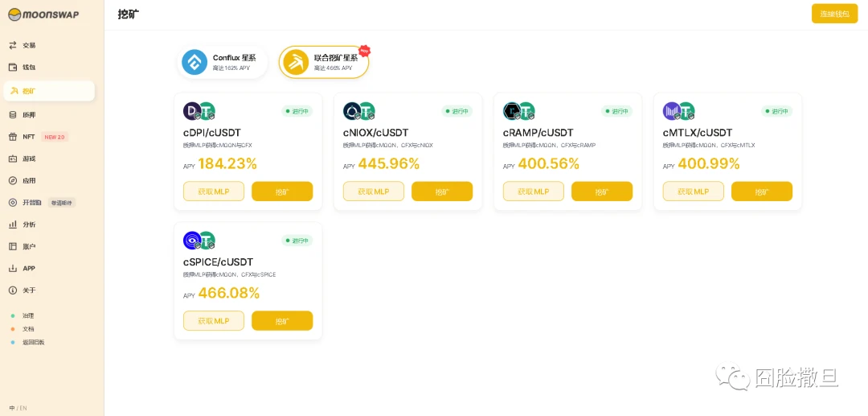Click the 连接钱包 connect wallet button

point(834,14)
